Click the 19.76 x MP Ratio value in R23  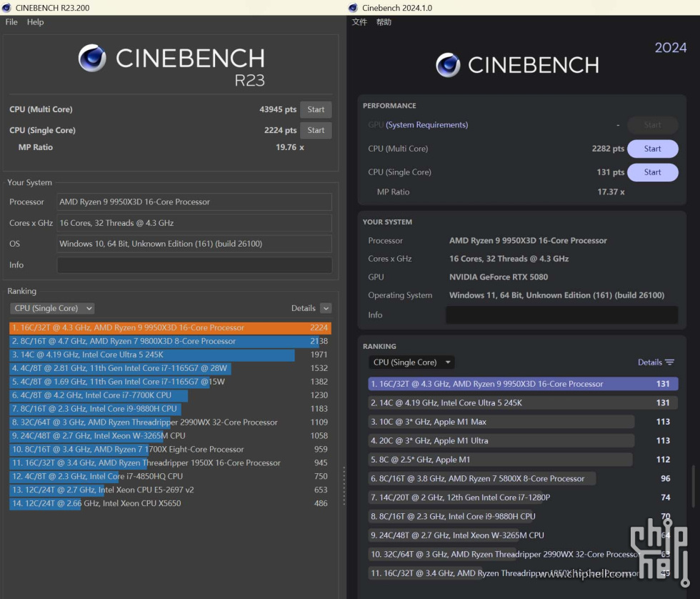290,147
